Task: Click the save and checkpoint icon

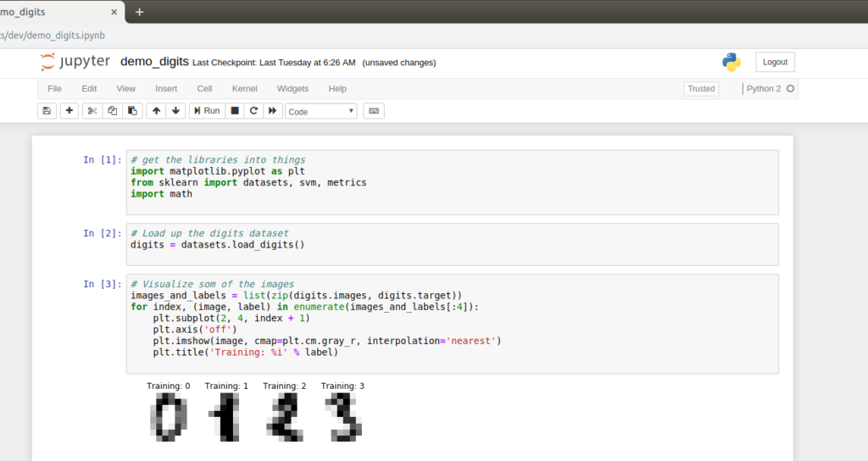Action: point(47,111)
